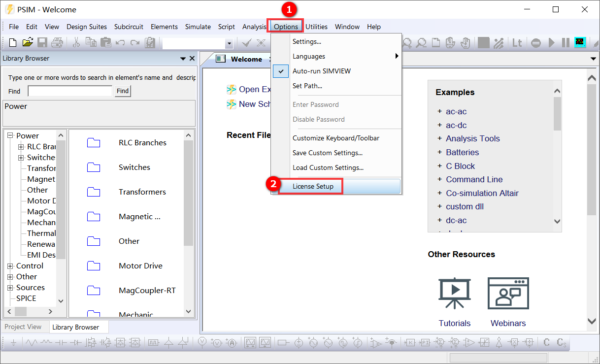Select the SPICE tree item
The width and height of the screenshot is (600, 364).
[26, 298]
